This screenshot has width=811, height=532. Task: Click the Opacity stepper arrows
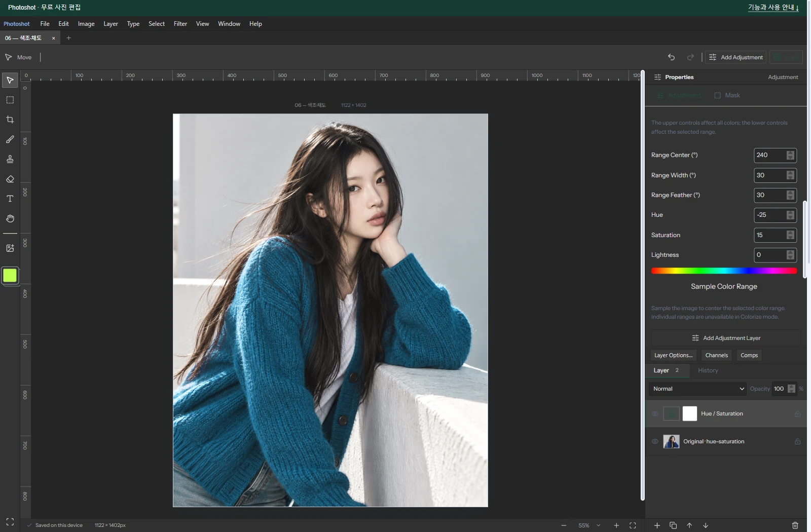pos(791,389)
